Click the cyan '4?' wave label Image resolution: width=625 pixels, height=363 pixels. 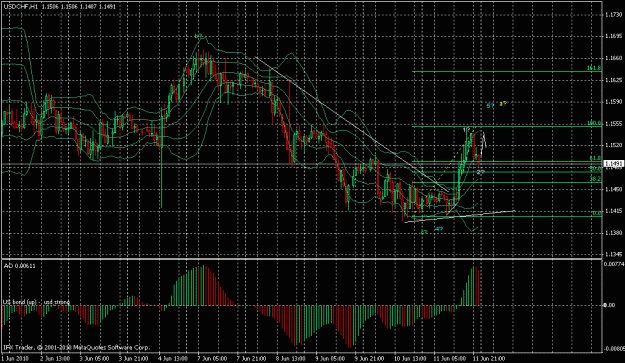click(438, 229)
